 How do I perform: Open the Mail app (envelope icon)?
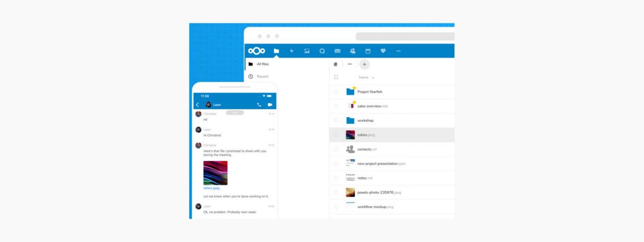pos(337,51)
